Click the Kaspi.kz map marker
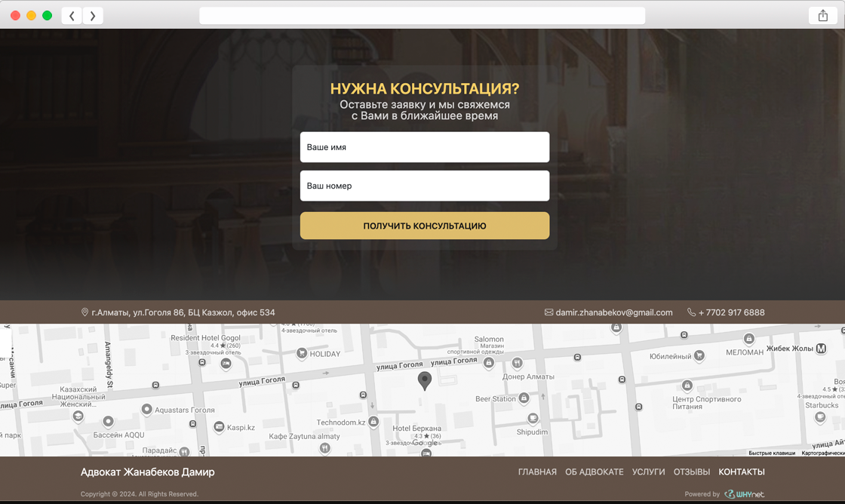 coord(219,427)
